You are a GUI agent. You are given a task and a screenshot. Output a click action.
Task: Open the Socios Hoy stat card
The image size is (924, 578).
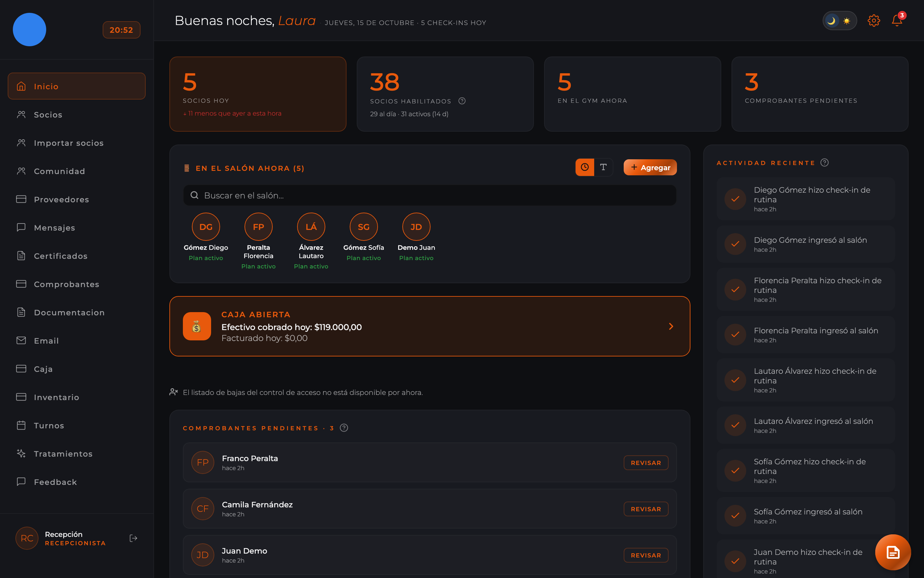pos(258,94)
